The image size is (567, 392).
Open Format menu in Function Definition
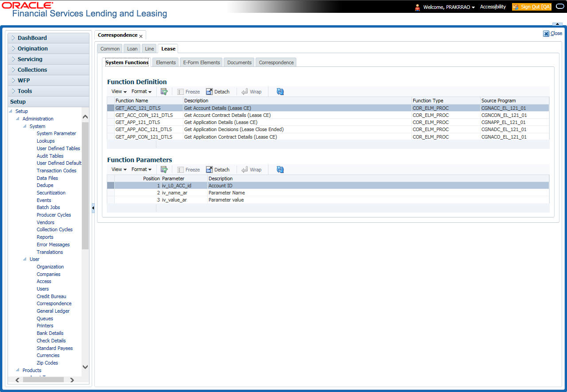point(141,92)
